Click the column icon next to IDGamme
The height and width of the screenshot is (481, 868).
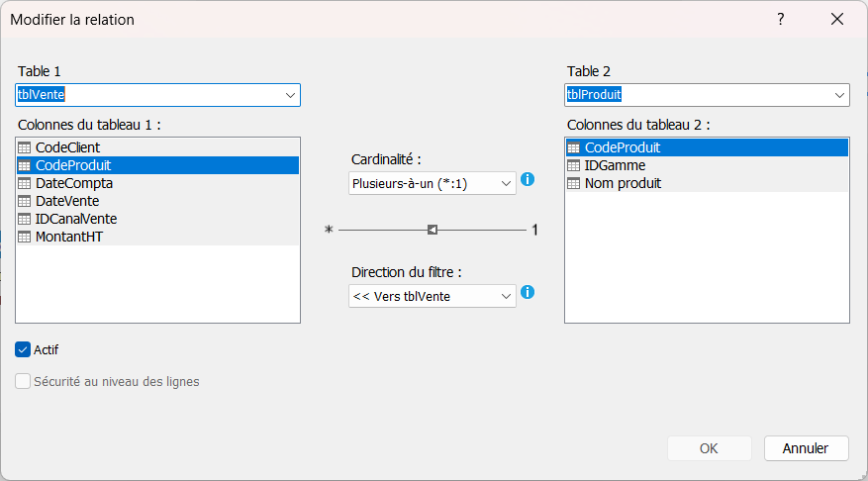[x=573, y=165]
